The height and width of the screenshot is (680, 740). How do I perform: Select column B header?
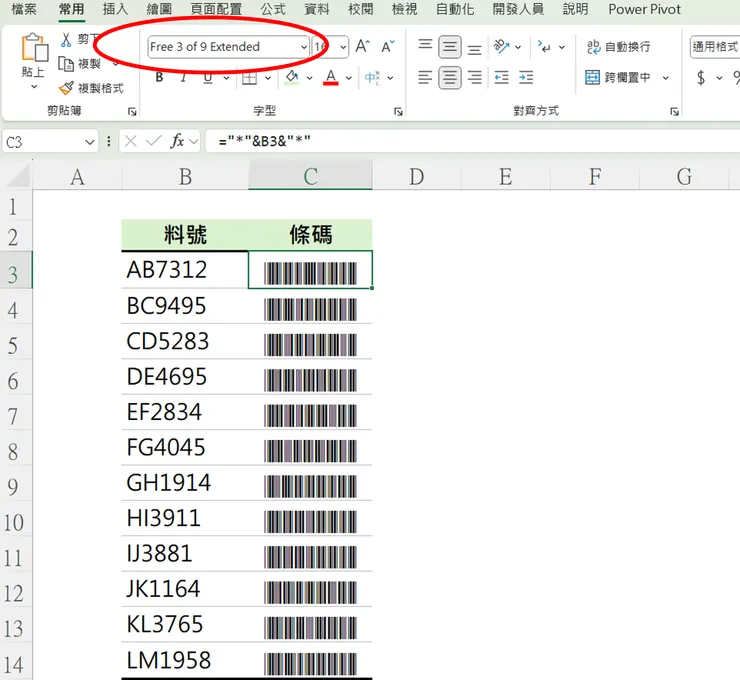click(x=185, y=176)
